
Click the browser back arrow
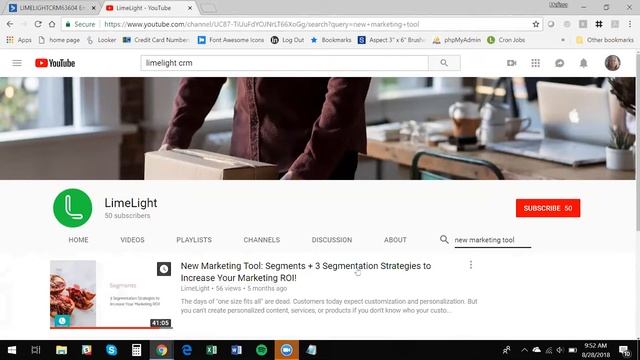pos(10,24)
